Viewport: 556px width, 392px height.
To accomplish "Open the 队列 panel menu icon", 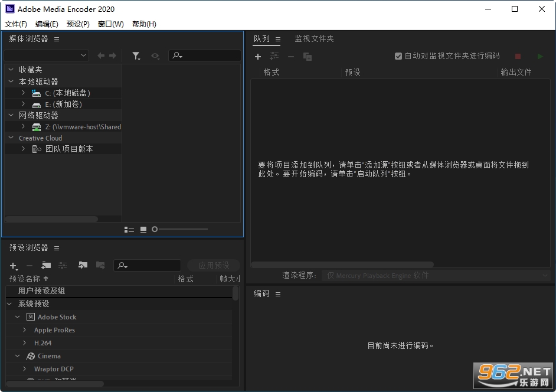I will coord(278,39).
